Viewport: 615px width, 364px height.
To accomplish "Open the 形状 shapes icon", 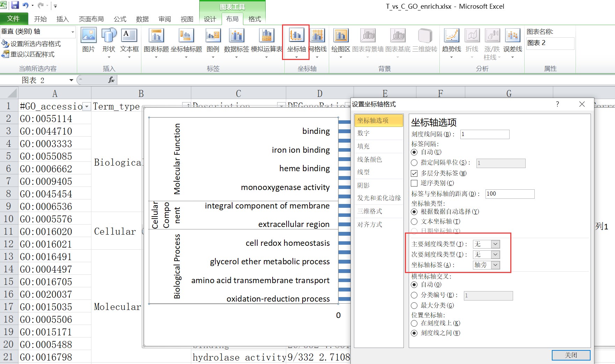I will [x=109, y=43].
